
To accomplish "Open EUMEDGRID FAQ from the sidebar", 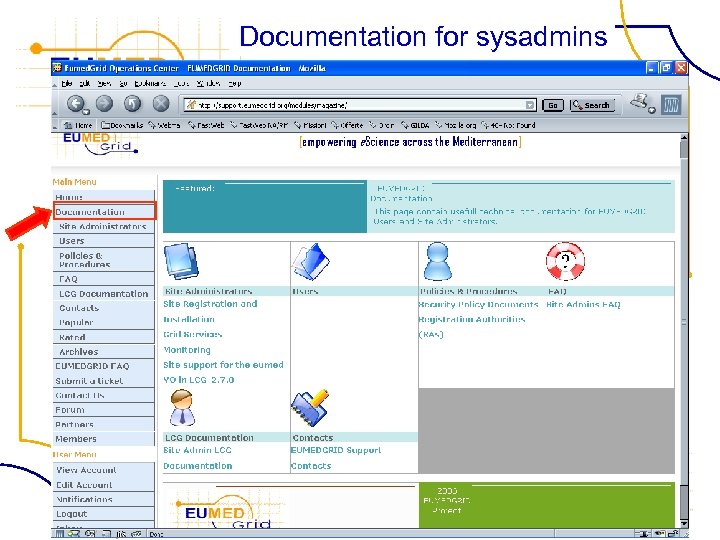I will tap(104, 366).
